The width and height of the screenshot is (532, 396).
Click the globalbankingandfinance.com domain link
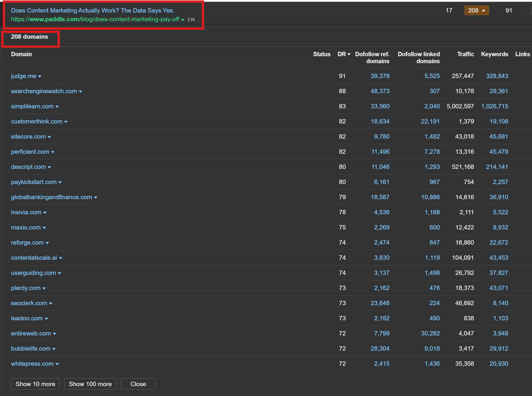[52, 197]
